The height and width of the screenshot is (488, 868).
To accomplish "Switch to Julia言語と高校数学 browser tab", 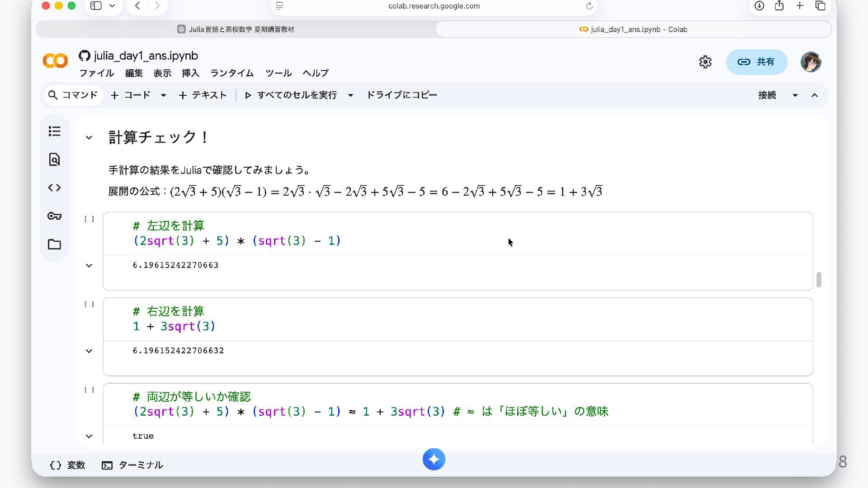I will click(236, 29).
